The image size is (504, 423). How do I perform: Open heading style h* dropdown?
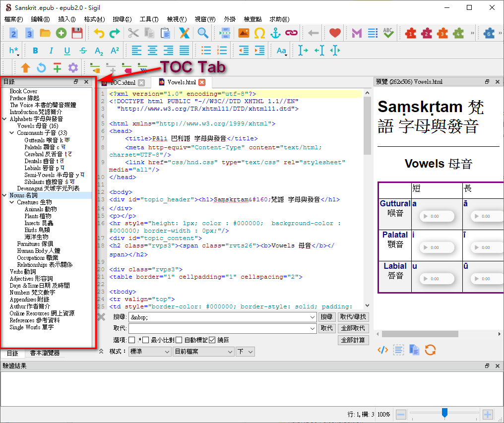14,51
